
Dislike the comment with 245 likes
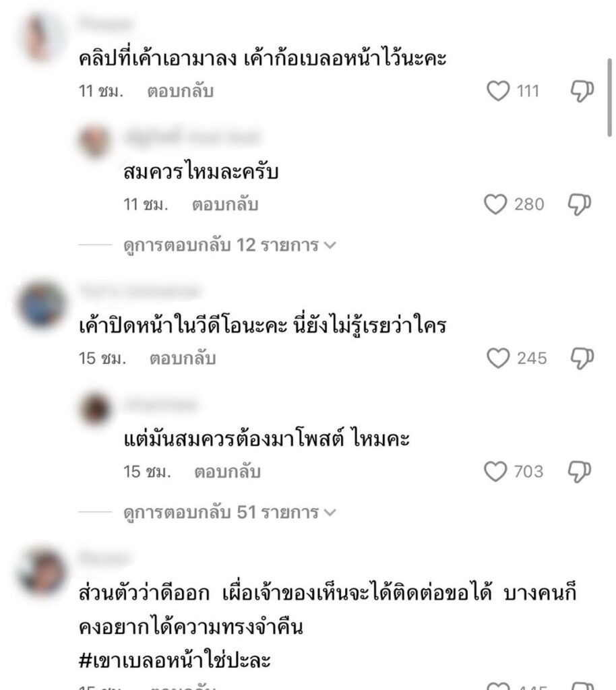coord(582,358)
